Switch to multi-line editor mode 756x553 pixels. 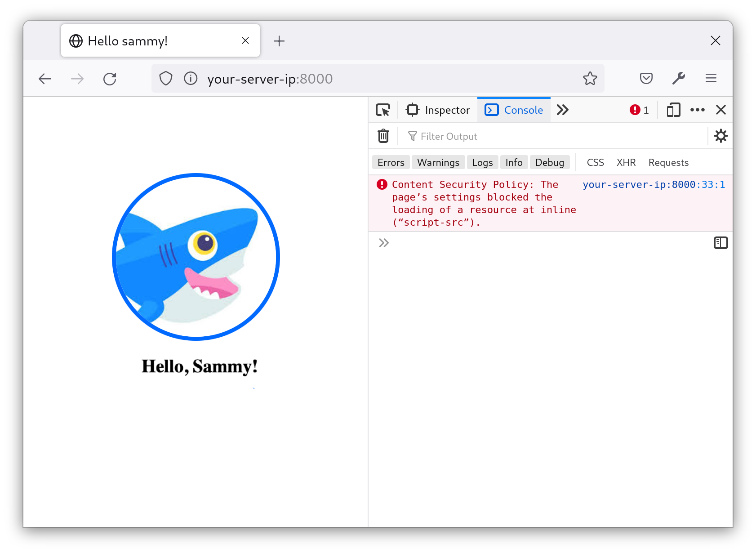tap(721, 243)
